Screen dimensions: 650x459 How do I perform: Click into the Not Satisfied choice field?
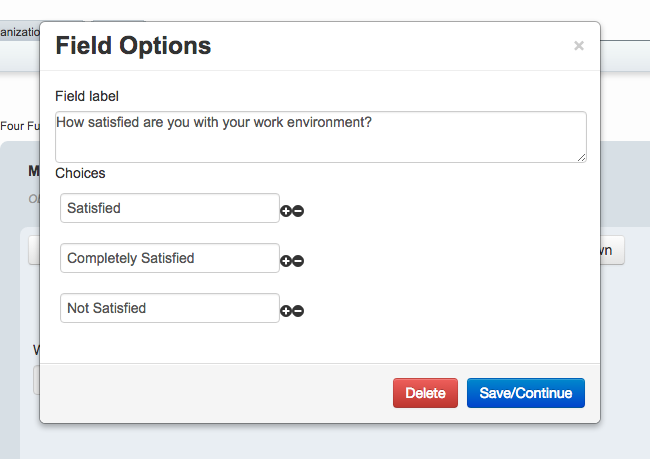point(170,308)
